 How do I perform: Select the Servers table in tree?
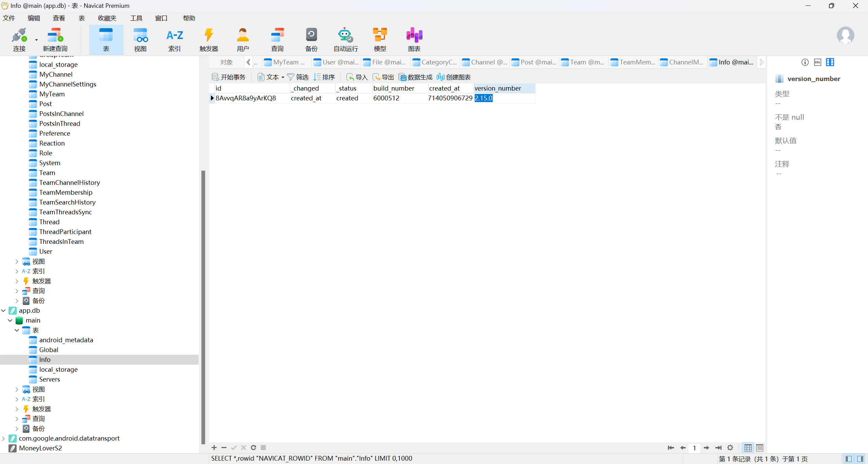pos(50,379)
